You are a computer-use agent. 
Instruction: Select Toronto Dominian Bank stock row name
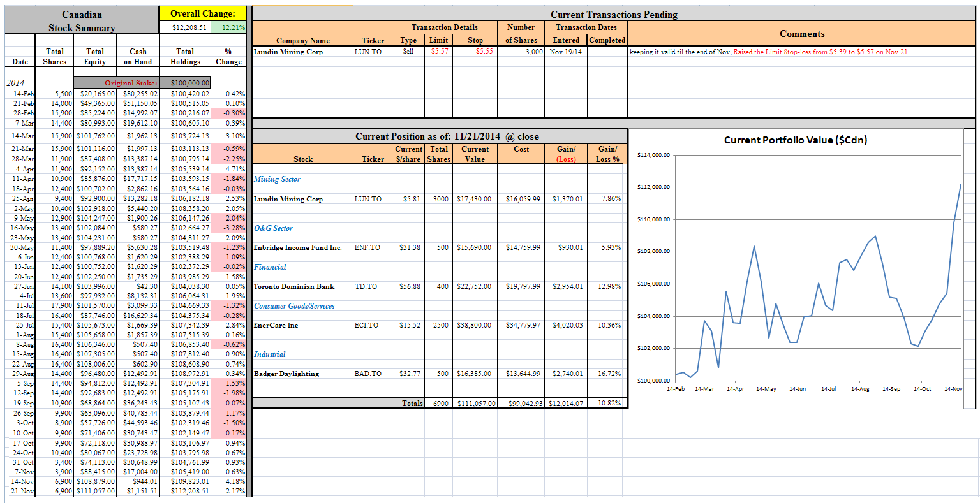click(x=294, y=286)
